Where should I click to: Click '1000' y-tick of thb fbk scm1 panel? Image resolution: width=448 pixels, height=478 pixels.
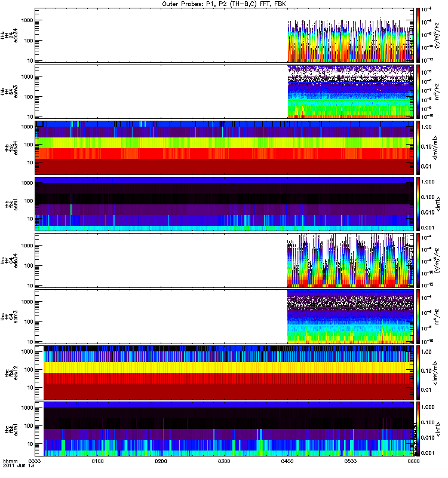pyautogui.click(x=27, y=183)
